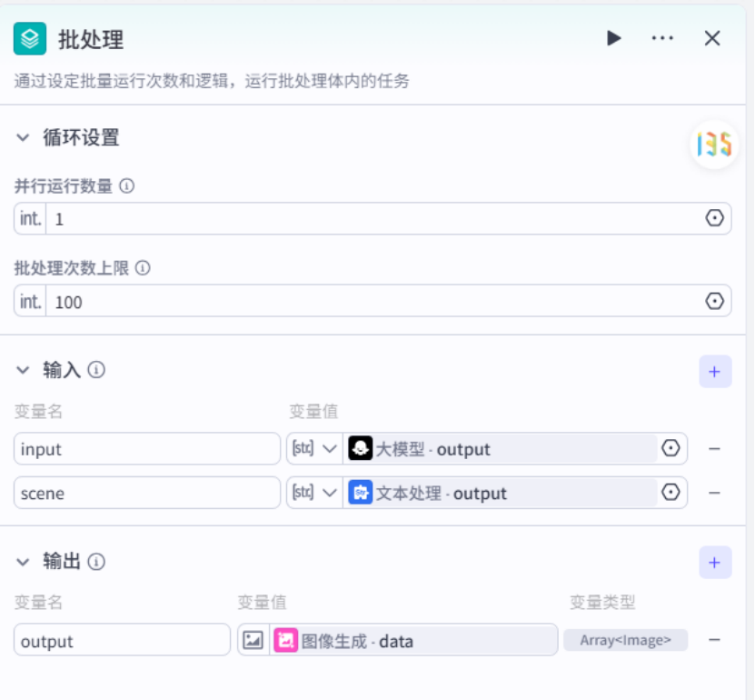
Task: Run the batch node with the play icon
Action: [613, 38]
